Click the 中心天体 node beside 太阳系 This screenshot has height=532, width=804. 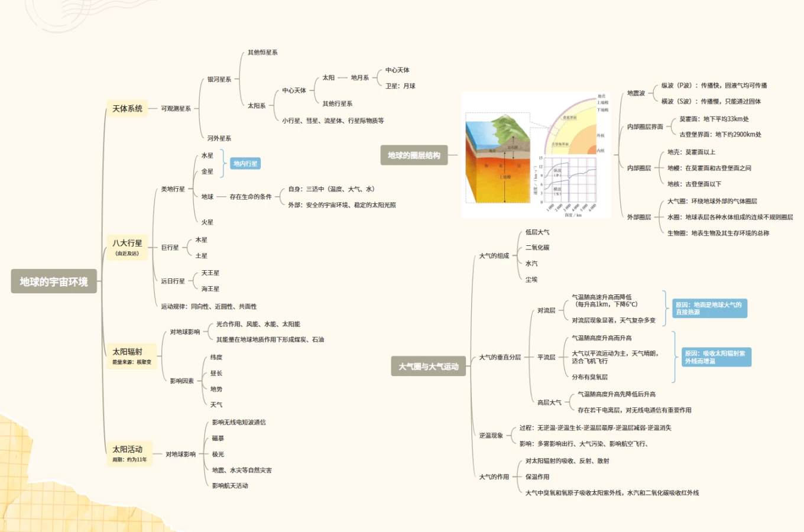coord(294,90)
